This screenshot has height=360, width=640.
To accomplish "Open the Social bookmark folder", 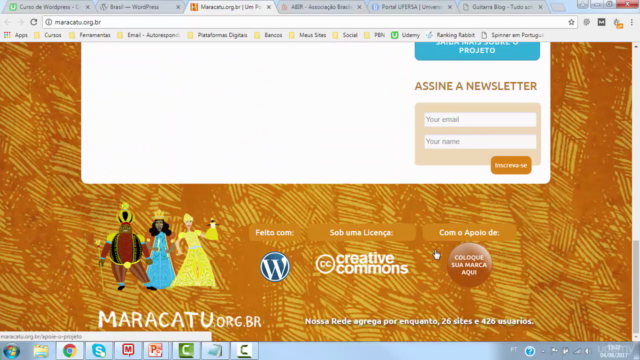I will 345,35.
